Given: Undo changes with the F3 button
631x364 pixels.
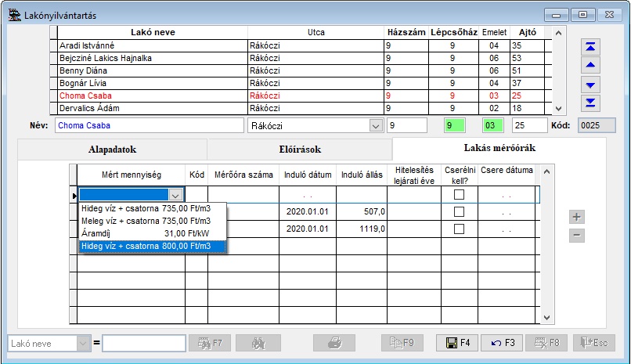Looking at the screenshot, I should tap(502, 343).
